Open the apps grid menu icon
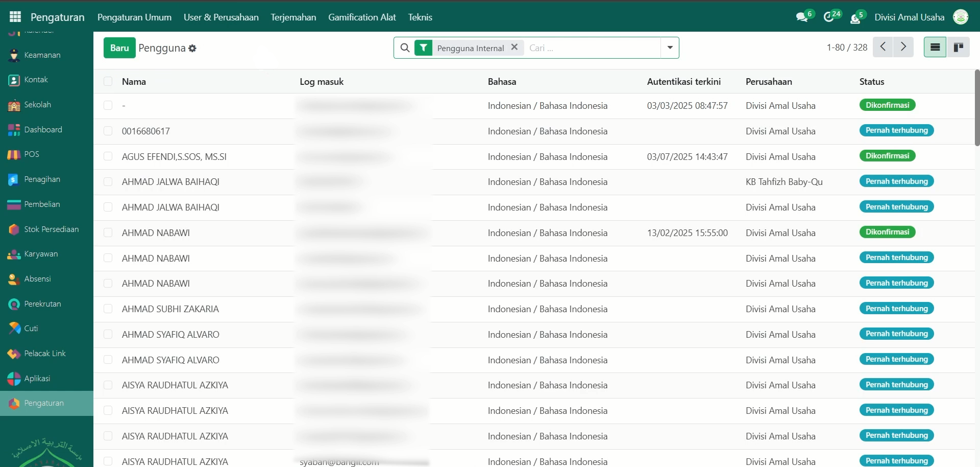This screenshot has height=467, width=980. tap(15, 17)
